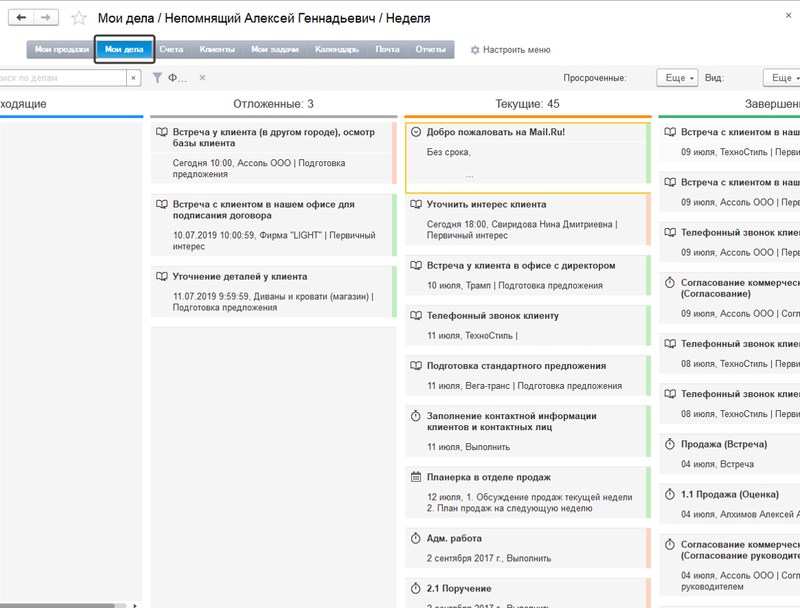Click the filter funnel icon
This screenshot has width=800, height=608.
tap(157, 78)
